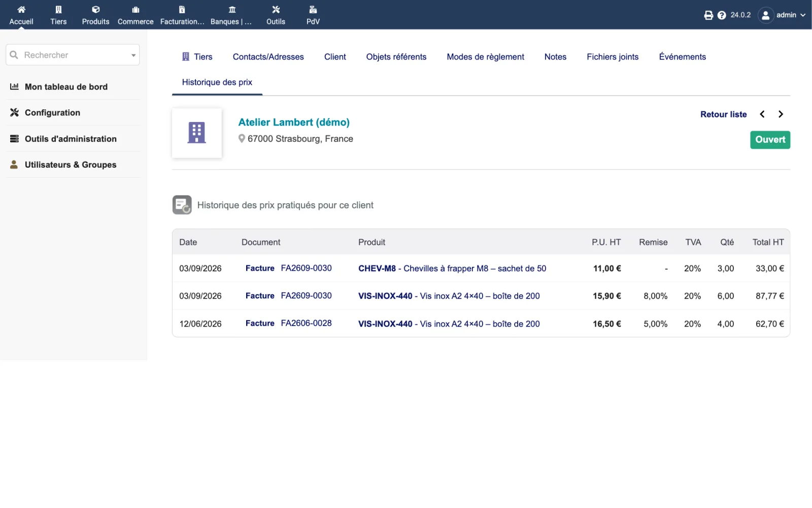Open the Produits menu
Viewport: 812px width, 508px height.
95,15
